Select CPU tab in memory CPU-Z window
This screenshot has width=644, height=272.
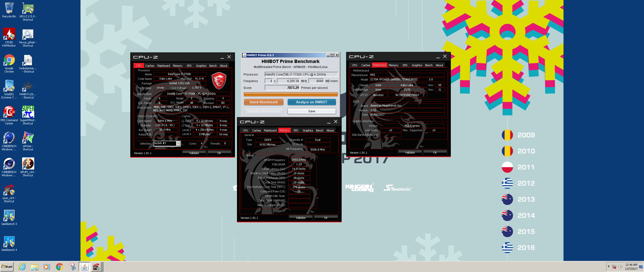(x=245, y=130)
